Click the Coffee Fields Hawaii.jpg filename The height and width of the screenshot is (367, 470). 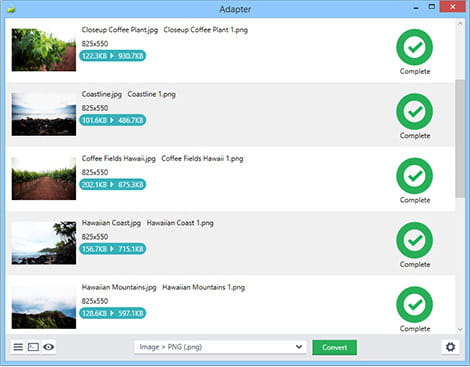(119, 159)
